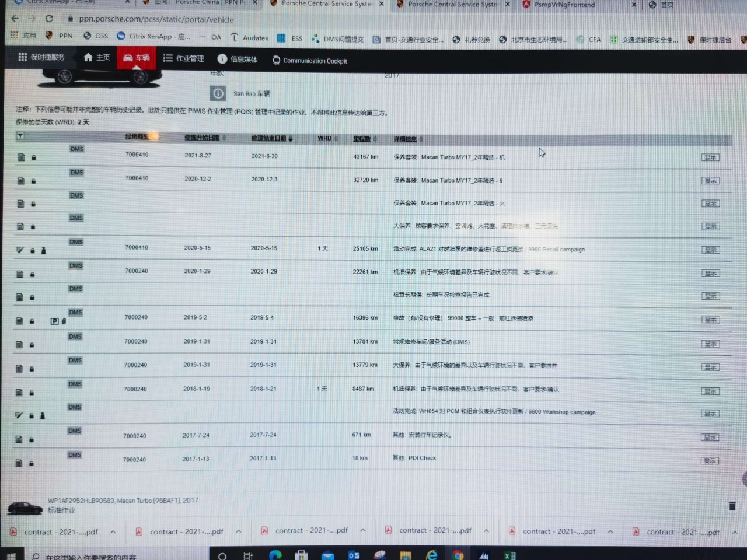Click 显示 for the 检查长期保 row
The height and width of the screenshot is (560, 747).
[710, 296]
